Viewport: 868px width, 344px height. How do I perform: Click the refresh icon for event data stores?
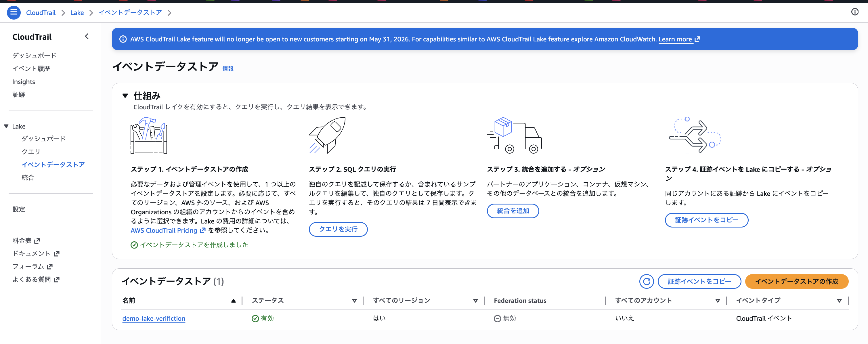(x=646, y=281)
